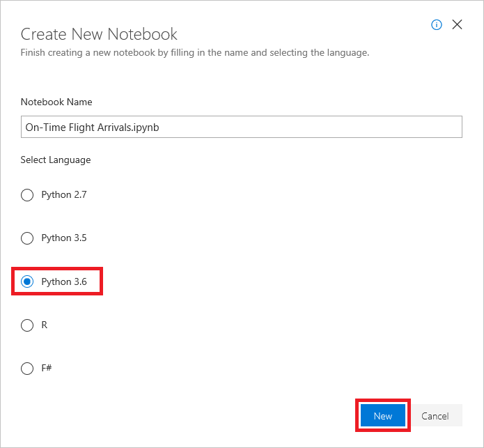
Task: Click the dialog subtitle instruction text
Action: [194, 52]
